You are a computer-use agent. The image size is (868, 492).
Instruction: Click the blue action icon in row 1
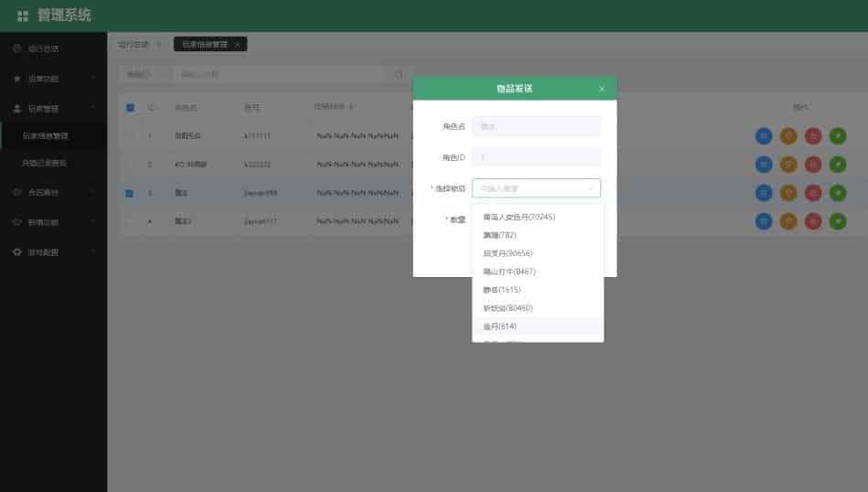click(x=764, y=136)
